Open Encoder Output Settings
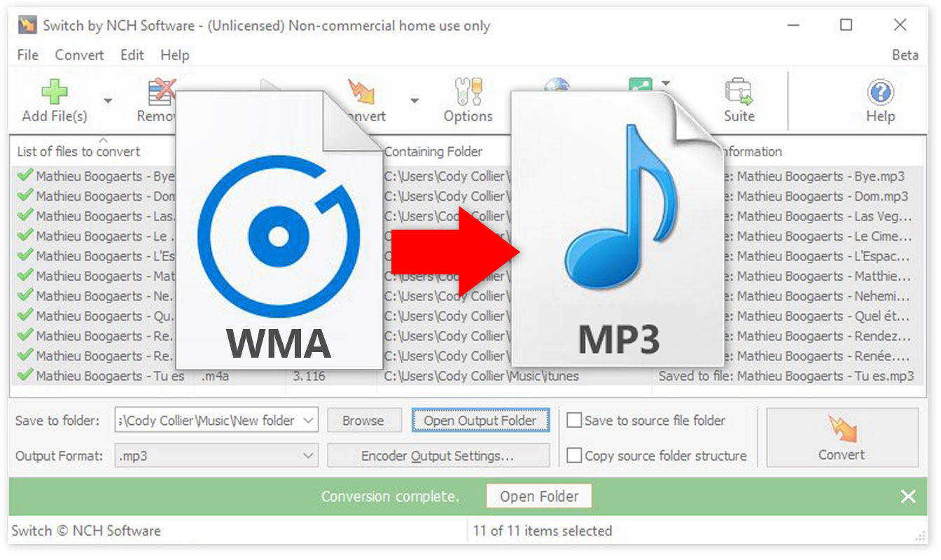Viewport: 941px width, 560px height. point(438,456)
